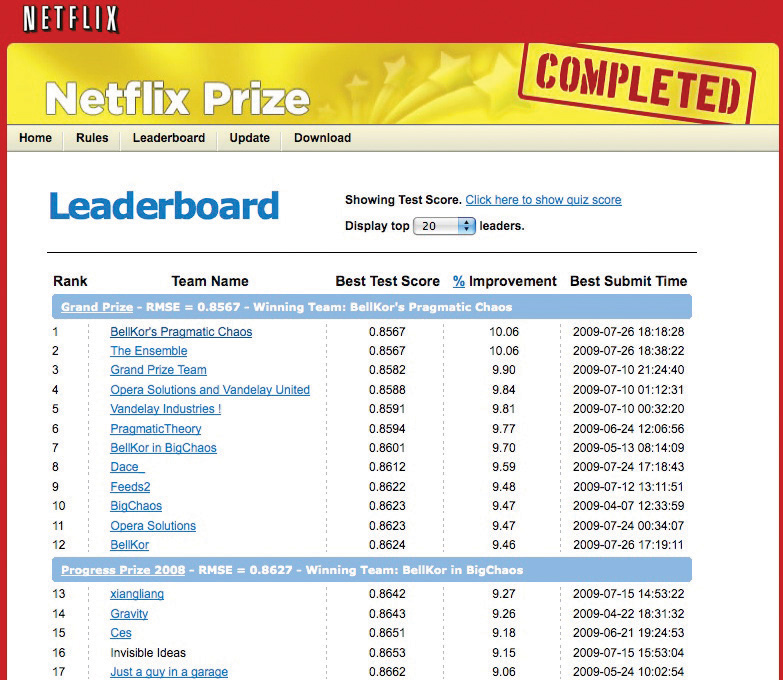Open the Progress Prize 2008 link
783x680 pixels.
click(123, 570)
